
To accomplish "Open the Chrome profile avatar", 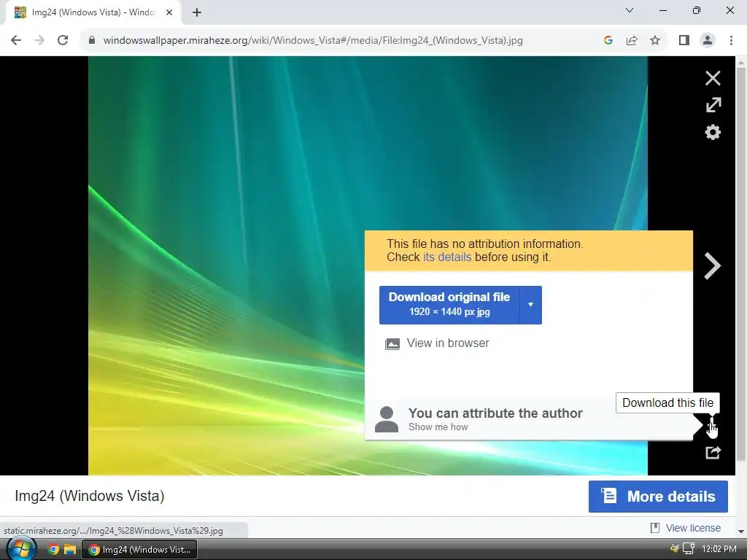I will point(708,41).
